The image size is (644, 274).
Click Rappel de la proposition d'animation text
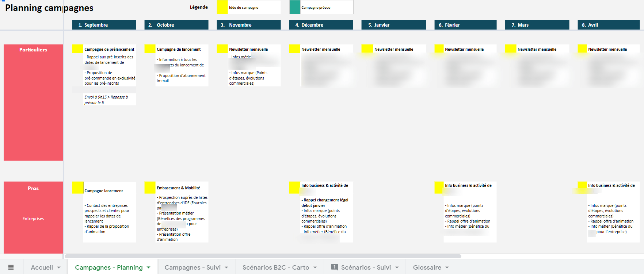(x=107, y=229)
